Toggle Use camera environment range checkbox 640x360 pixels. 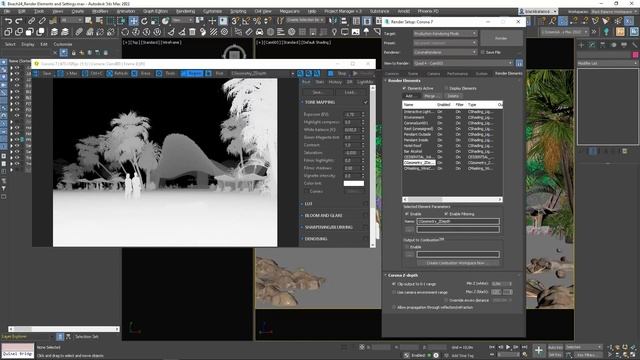click(x=394, y=292)
